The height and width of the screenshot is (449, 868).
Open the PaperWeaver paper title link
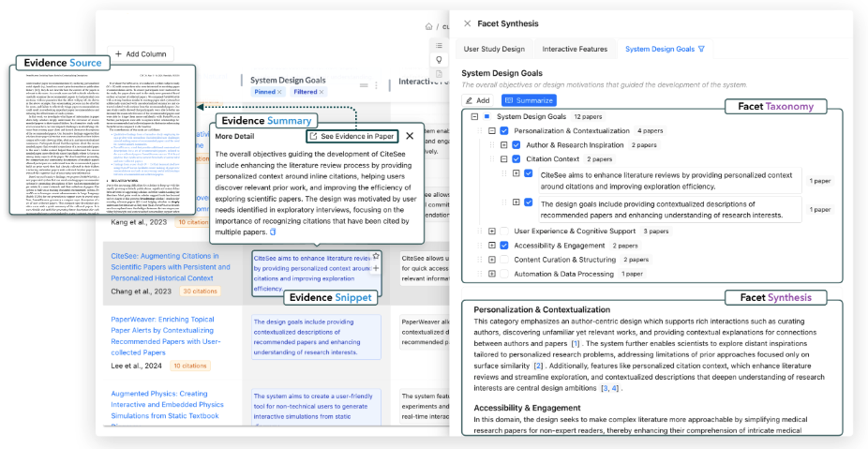click(x=167, y=336)
